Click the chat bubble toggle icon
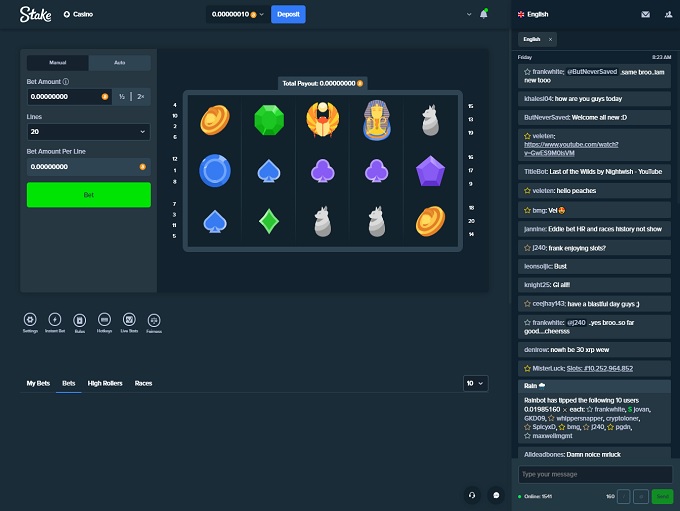 495,494
